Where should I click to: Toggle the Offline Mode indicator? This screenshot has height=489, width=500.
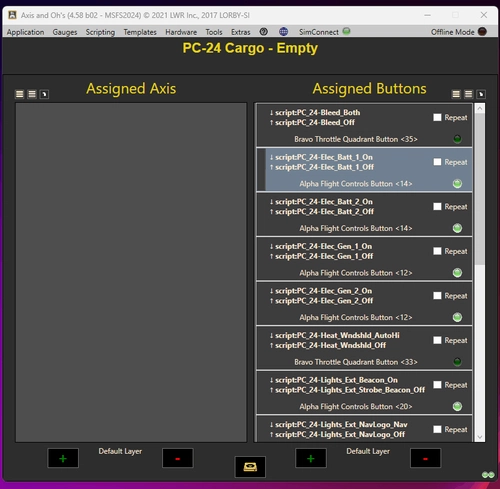coord(482,32)
